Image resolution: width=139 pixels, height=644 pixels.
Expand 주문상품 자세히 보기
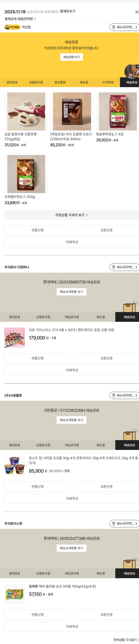pyautogui.click(x=71, y=215)
